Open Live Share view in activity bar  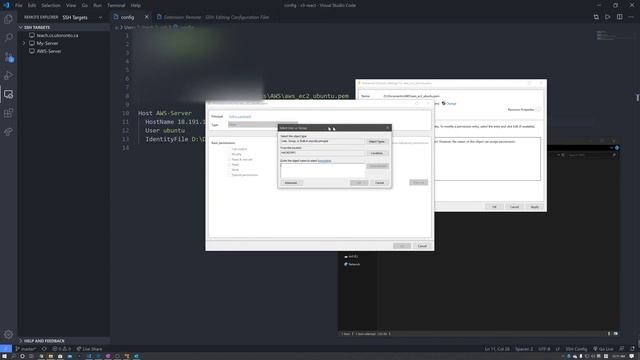(8, 132)
